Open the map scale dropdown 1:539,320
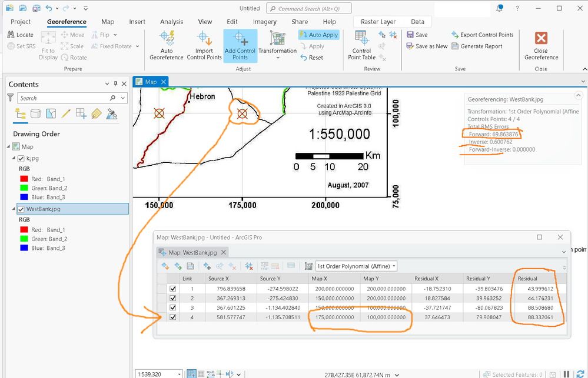 click(x=180, y=374)
